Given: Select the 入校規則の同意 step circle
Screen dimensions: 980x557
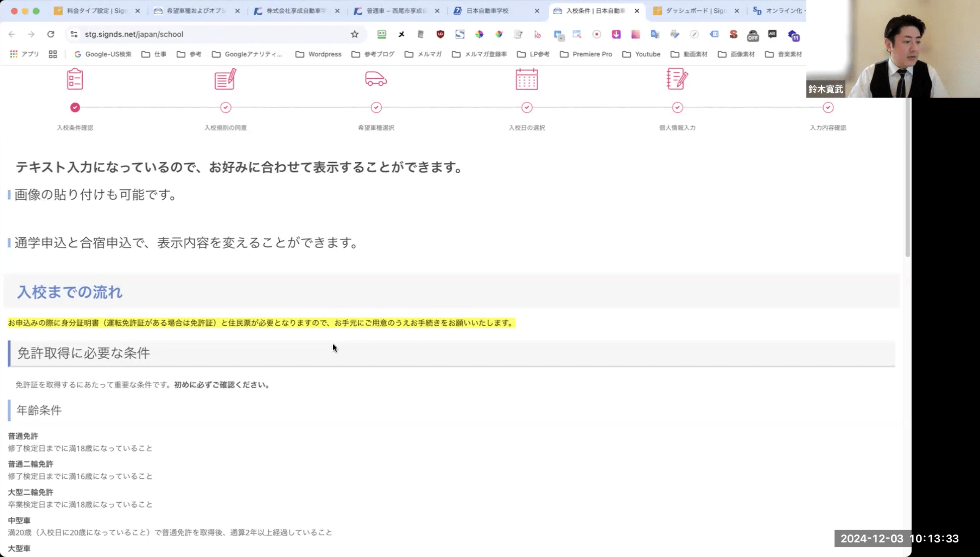Looking at the screenshot, I should click(226, 107).
